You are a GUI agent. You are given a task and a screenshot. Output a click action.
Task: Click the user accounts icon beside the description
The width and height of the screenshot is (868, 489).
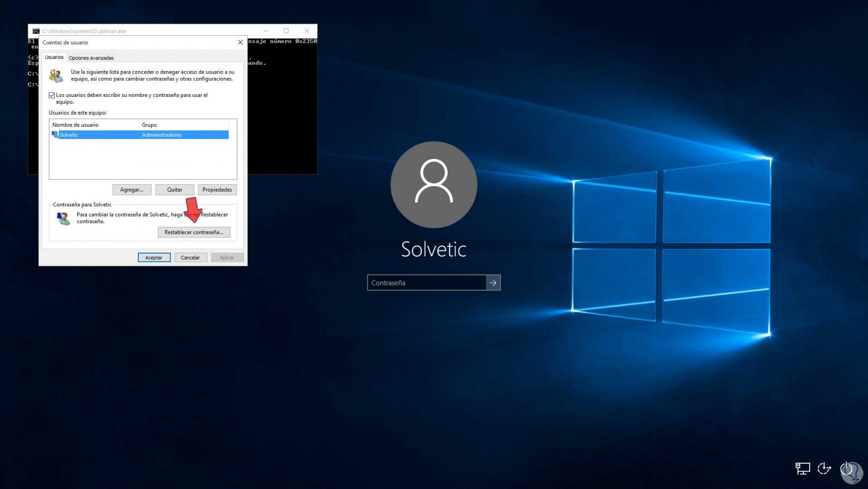point(56,76)
